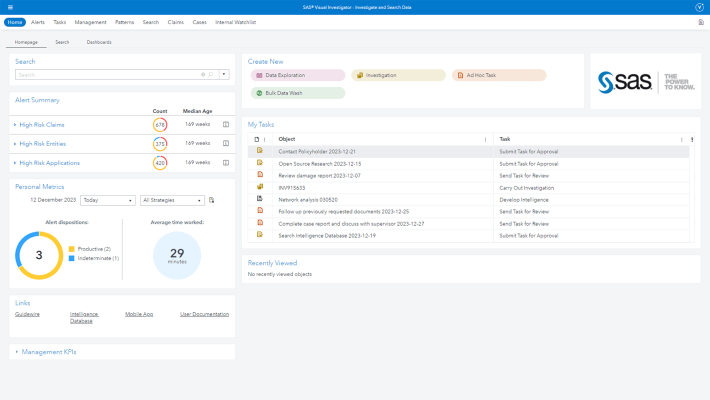Open details icon for High Risk Claims
710x400 pixels.
point(226,125)
